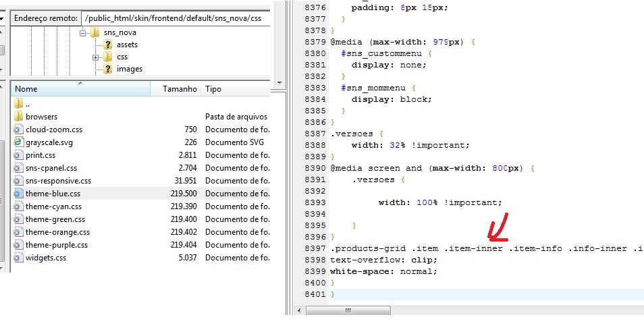Image resolution: width=644 pixels, height=336 pixels.
Task: Click the assets folder question mark icon
Action: pos(107,45)
